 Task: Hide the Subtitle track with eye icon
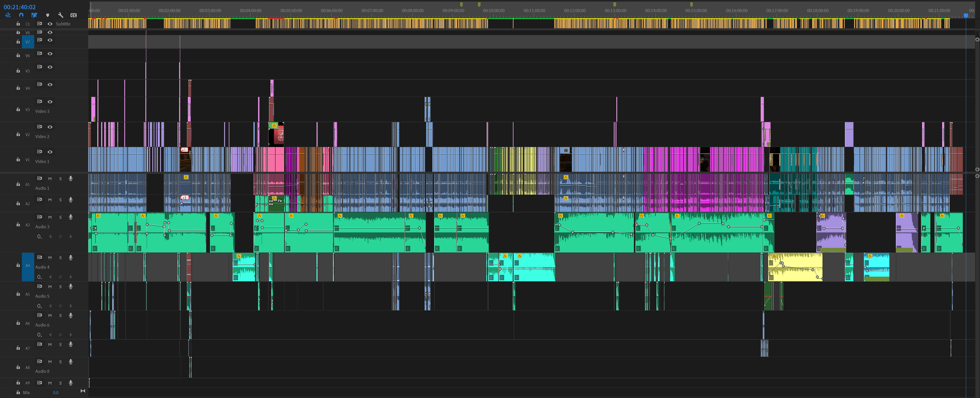(50, 24)
